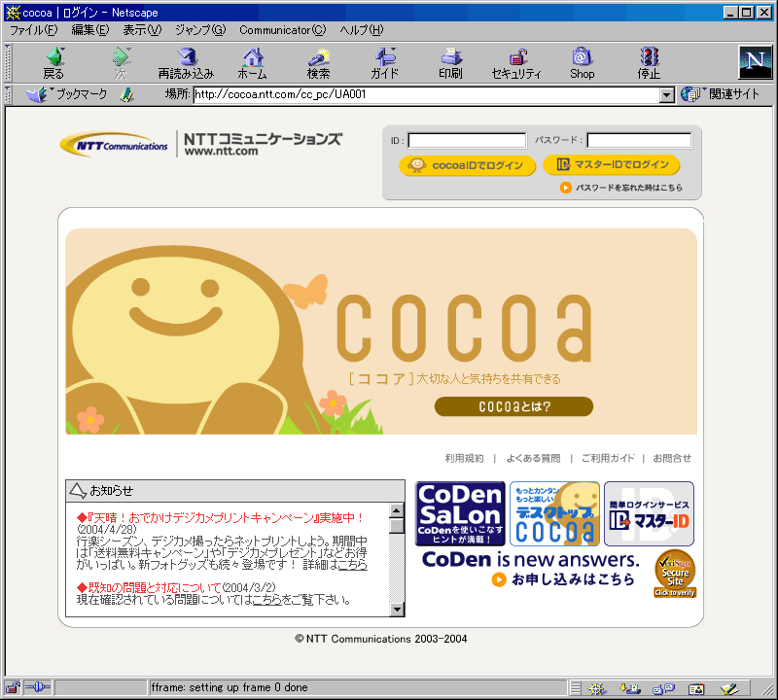Click the Back (戻る) toolbar icon
This screenshot has width=778, height=700.
54,63
